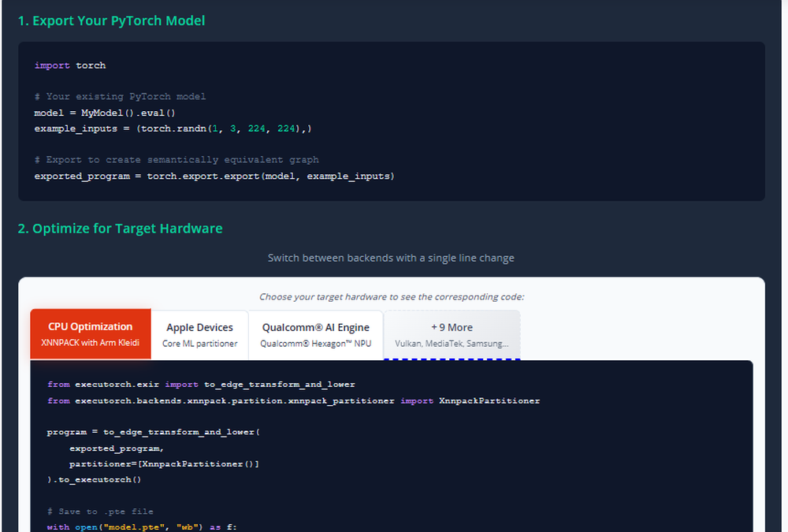The image size is (788, 532).
Task: Click the 'import torch' code line
Action: 70,65
